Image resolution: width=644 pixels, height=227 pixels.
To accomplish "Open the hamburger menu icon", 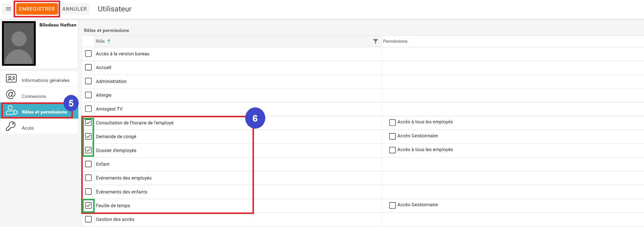I will pyautogui.click(x=8, y=9).
